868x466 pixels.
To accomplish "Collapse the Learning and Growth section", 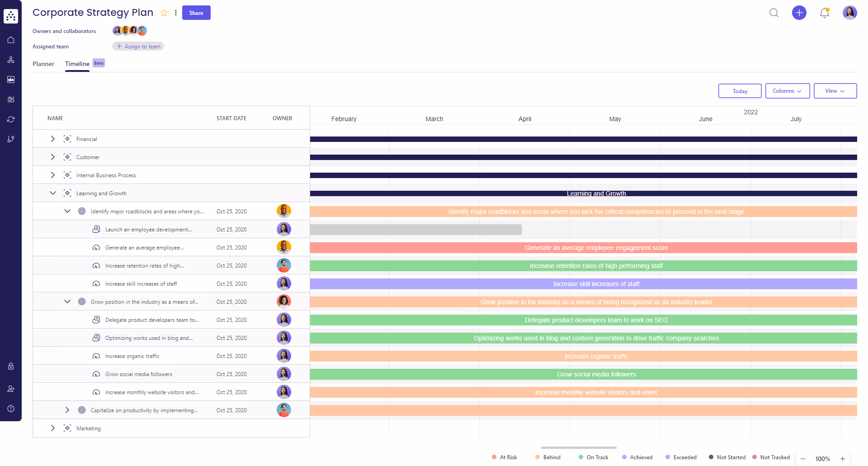I will [x=52, y=193].
